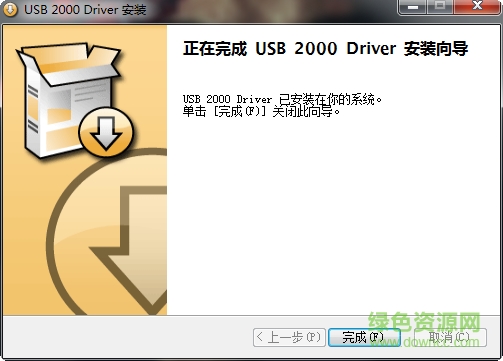503x361 pixels.
Task: Go back with the 上一步(P) button
Action: pos(289,337)
